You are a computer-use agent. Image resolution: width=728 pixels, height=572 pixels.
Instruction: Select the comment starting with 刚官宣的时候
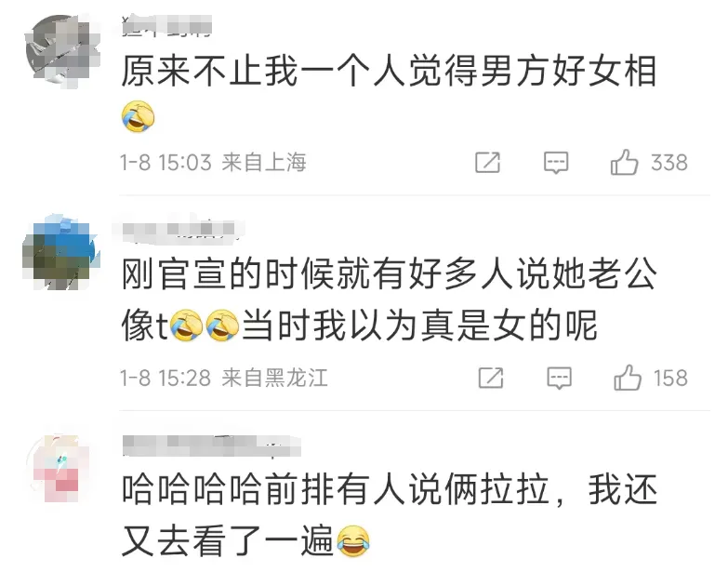(x=389, y=299)
